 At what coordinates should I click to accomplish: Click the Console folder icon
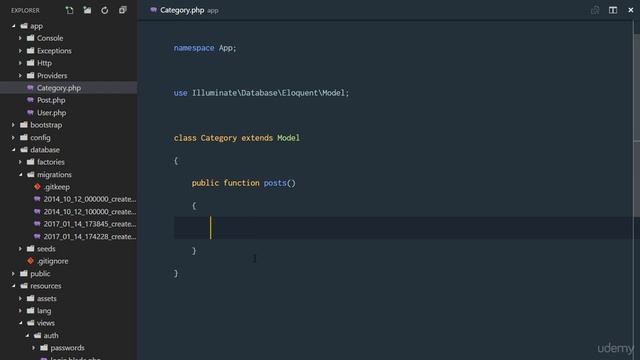pos(31,38)
